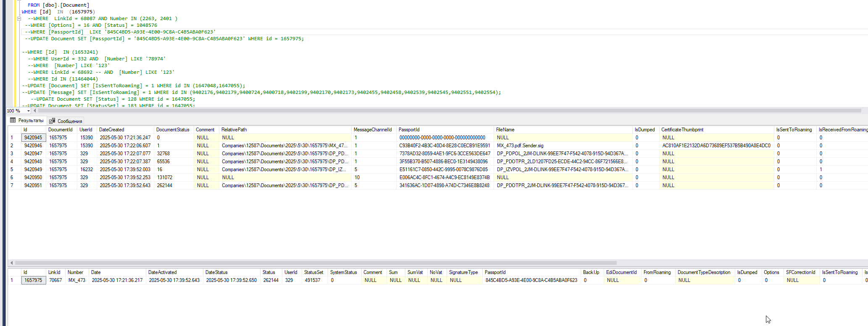The image size is (868, 326).
Task: Select the PassportId column header in the top grid
Action: pyautogui.click(x=409, y=130)
